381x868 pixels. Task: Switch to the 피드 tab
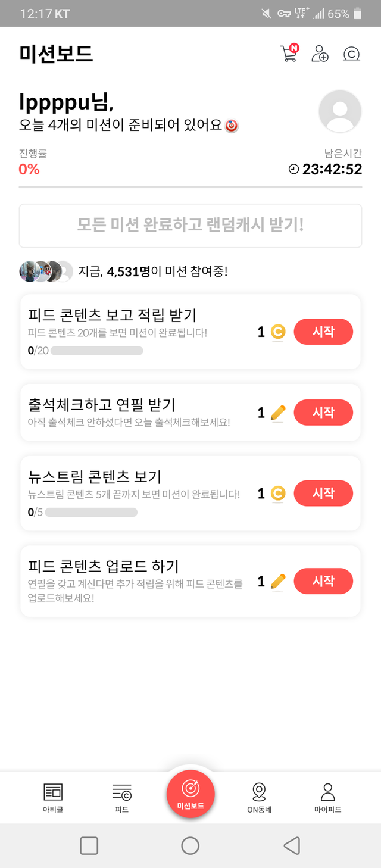[x=121, y=798]
